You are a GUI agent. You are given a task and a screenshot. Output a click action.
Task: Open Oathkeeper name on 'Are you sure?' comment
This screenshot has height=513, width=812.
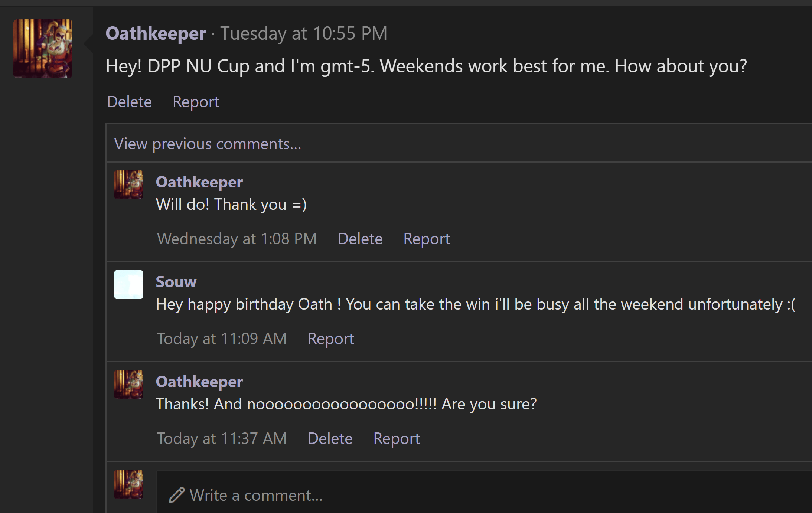pos(199,382)
